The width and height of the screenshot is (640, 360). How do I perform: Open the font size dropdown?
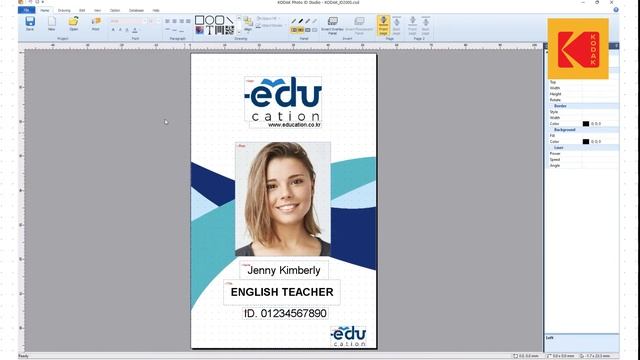(x=159, y=21)
